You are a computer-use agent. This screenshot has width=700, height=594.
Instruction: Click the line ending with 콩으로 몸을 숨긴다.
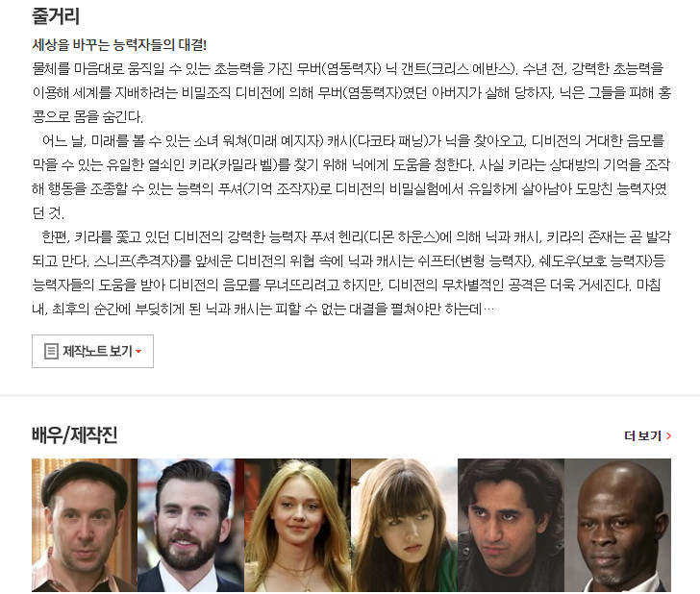pyautogui.click(x=87, y=117)
